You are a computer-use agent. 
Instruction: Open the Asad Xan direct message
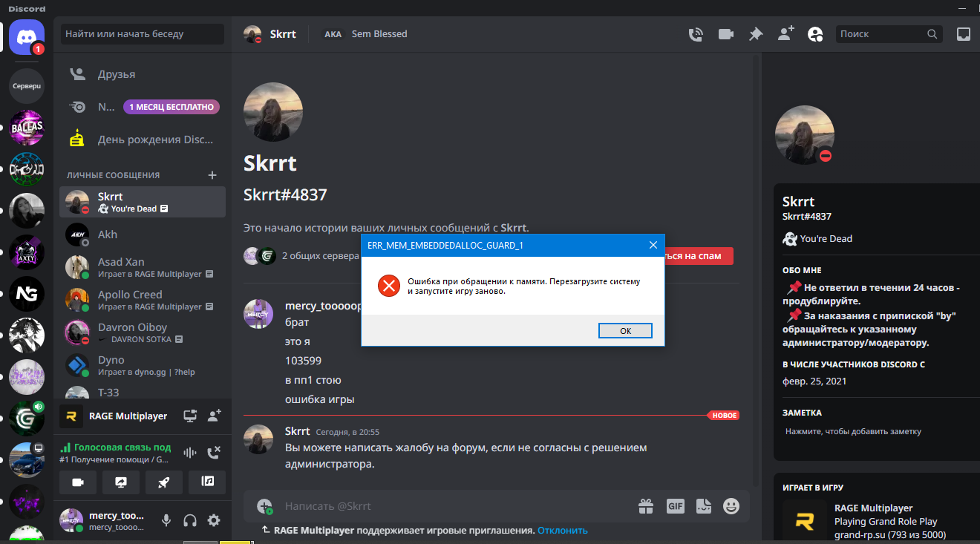pyautogui.click(x=143, y=267)
